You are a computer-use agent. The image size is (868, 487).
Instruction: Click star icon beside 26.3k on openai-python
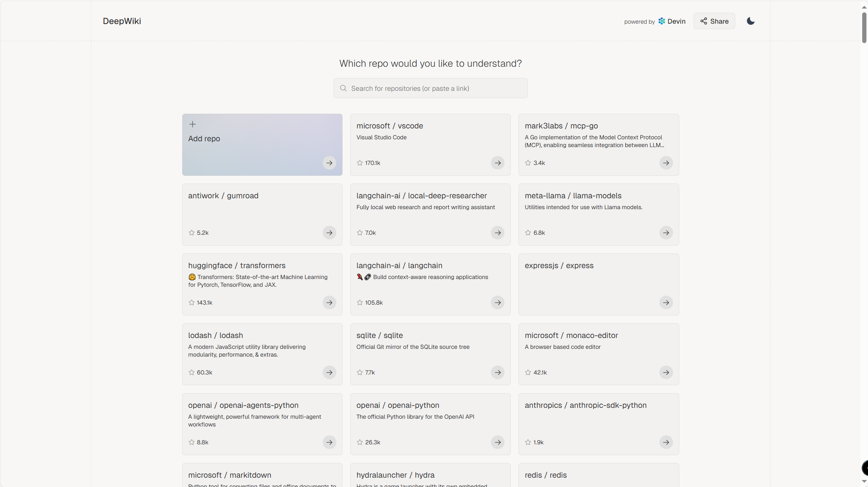pyautogui.click(x=360, y=442)
